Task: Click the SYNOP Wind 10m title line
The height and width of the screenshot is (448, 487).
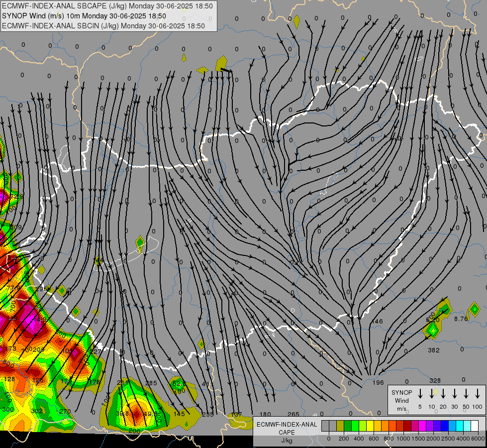Action: click(x=84, y=16)
